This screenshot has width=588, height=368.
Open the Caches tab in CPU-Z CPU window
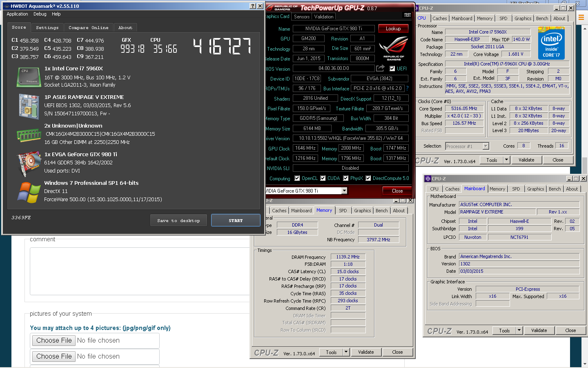tap(440, 18)
